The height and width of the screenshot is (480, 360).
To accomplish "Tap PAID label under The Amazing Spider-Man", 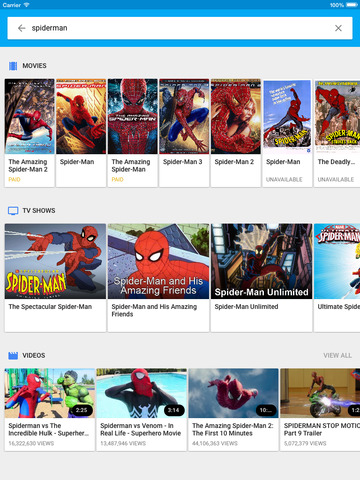I will pos(118,180).
